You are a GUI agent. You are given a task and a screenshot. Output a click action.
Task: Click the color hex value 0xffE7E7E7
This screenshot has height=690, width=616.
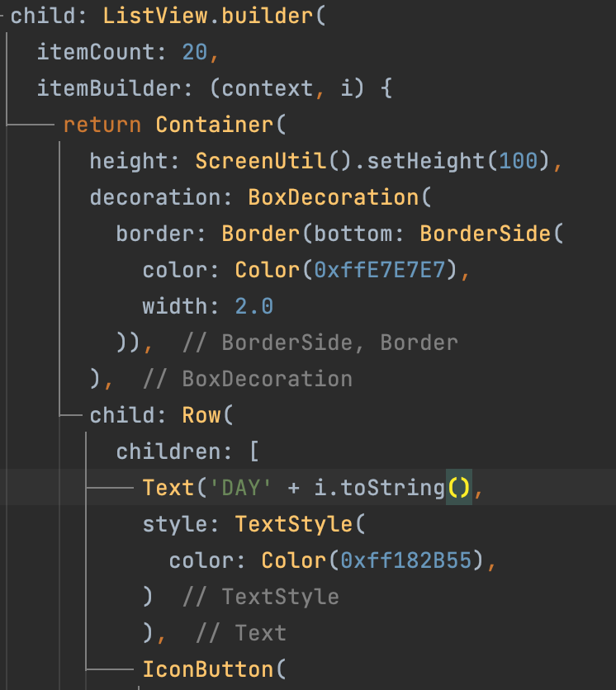pyautogui.click(x=380, y=270)
